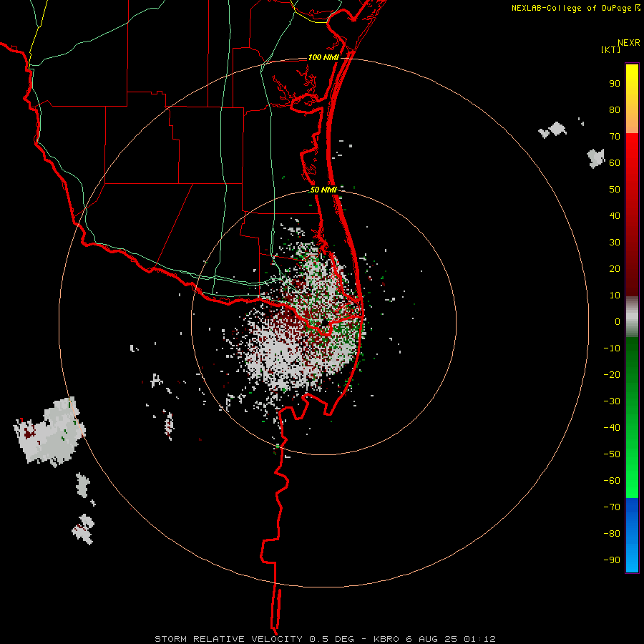Click the -10 knot scale value
Image resolution: width=644 pixels, height=644 pixels.
(612, 348)
